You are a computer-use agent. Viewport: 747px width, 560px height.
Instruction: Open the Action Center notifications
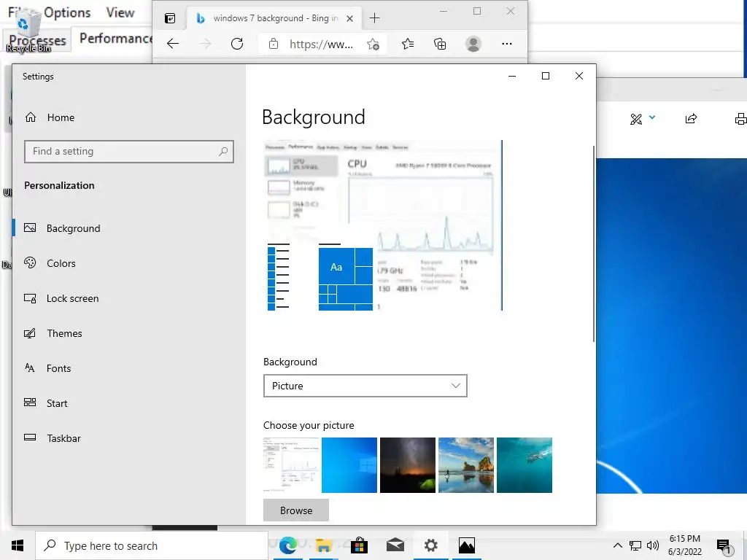click(724, 546)
